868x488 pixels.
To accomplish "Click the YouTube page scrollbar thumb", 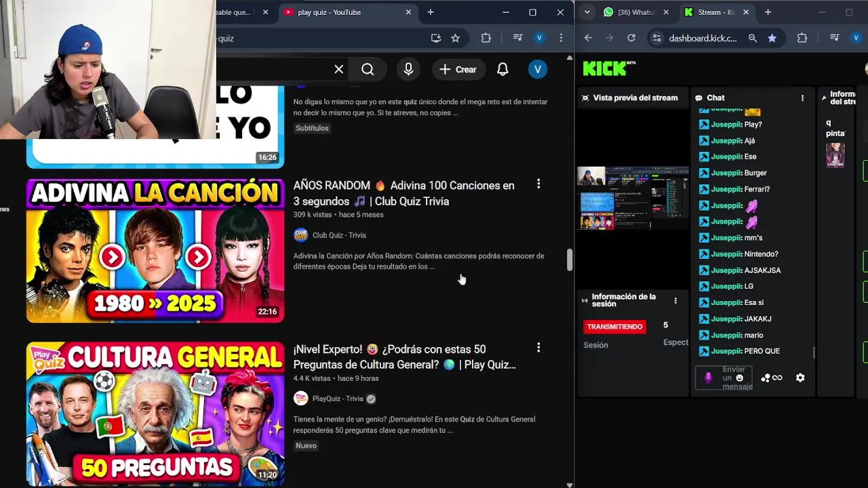I will [x=570, y=260].
